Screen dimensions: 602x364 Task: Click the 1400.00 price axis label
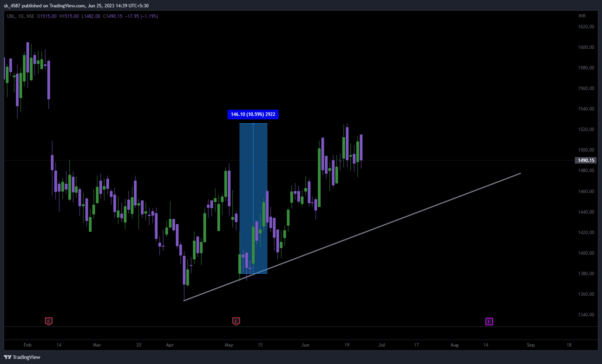(586, 253)
